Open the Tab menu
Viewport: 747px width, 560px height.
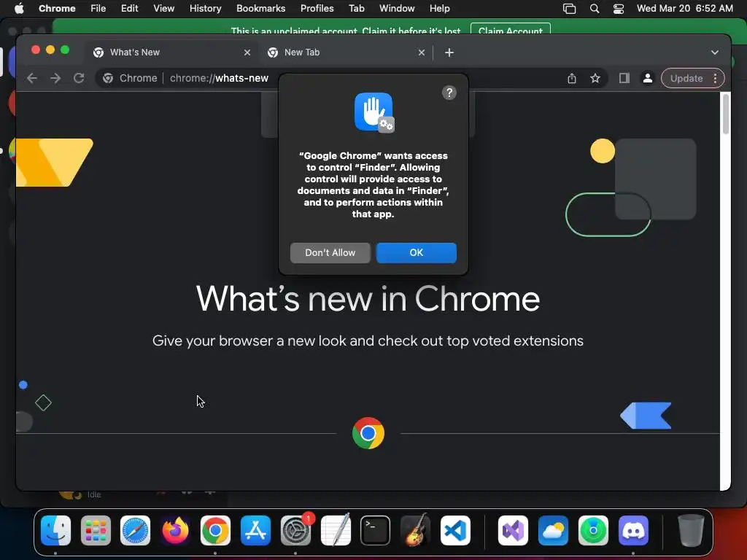pos(356,9)
